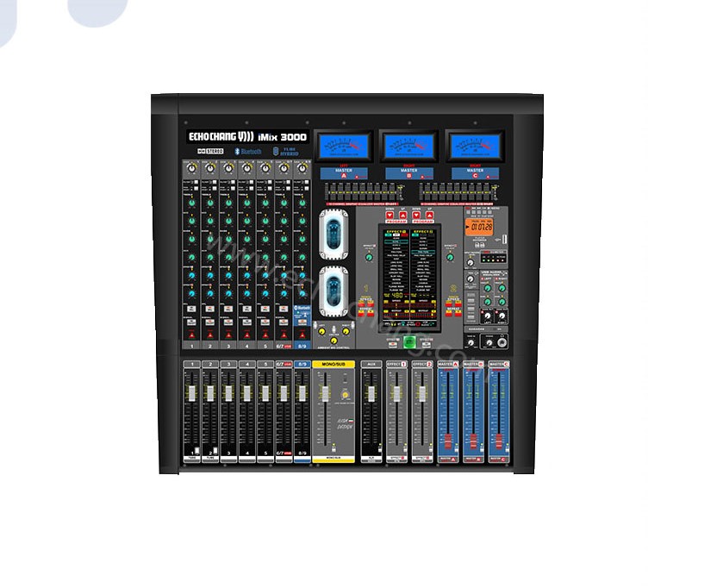Toggle channel 4 top white switch
Screen dimensions: 723x588
252,183
